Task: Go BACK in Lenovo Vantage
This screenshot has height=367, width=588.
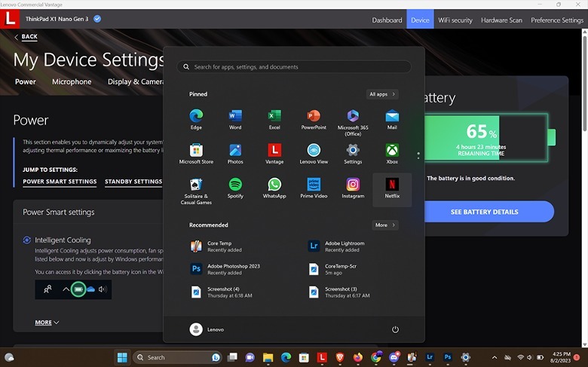Action: (26, 37)
